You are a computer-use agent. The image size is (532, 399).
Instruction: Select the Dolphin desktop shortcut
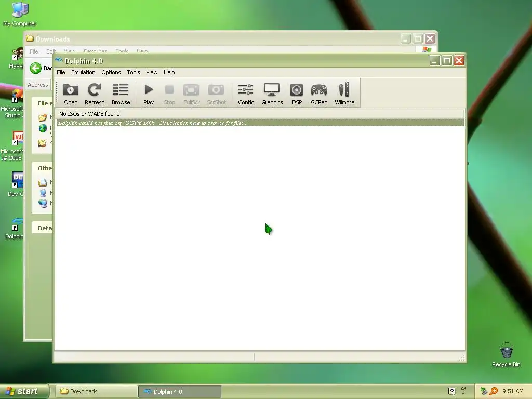(x=14, y=229)
